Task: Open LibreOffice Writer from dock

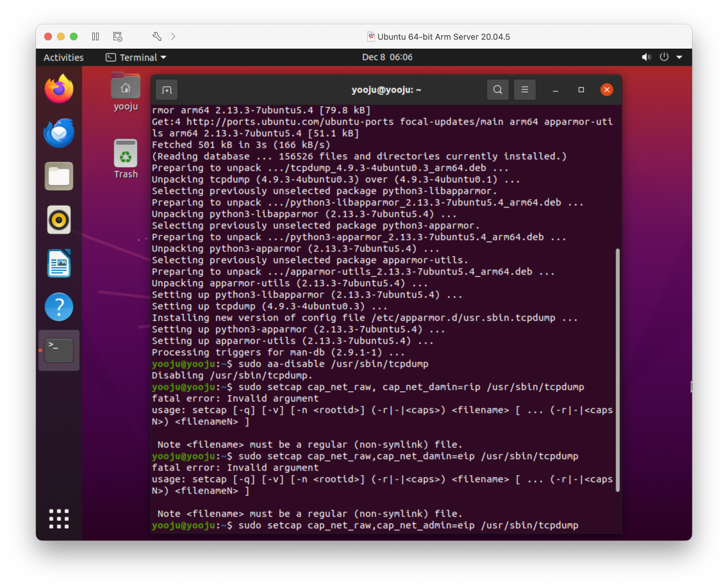Action: pyautogui.click(x=59, y=264)
